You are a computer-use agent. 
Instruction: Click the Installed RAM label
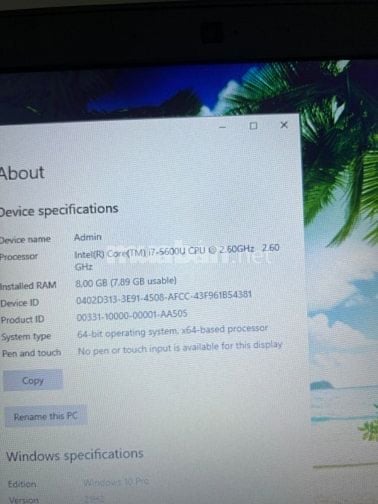[28, 286]
